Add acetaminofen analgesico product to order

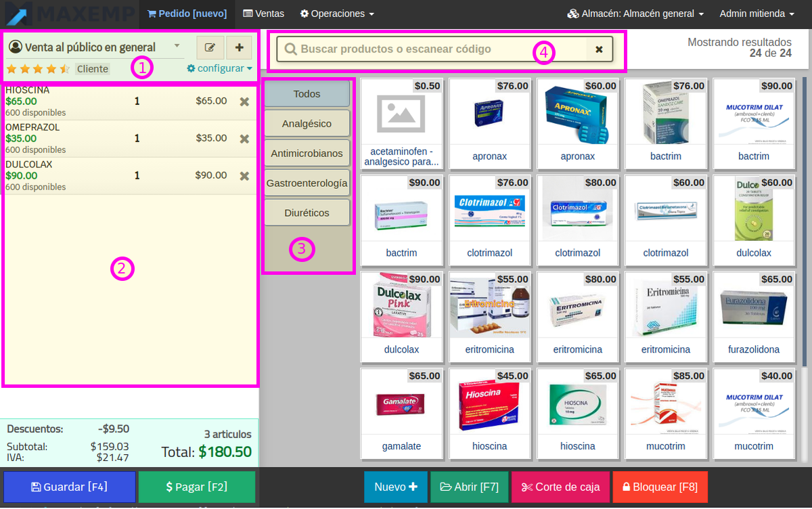402,124
